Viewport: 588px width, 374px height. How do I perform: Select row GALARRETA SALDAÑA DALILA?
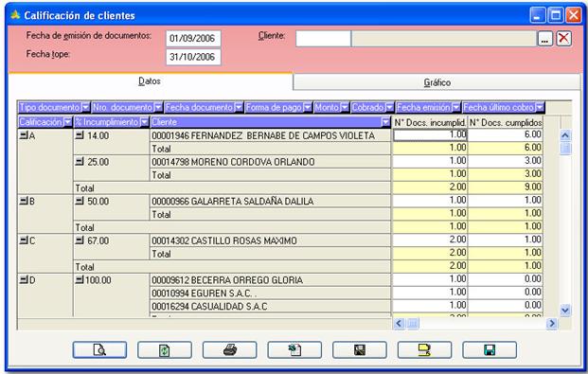270,201
